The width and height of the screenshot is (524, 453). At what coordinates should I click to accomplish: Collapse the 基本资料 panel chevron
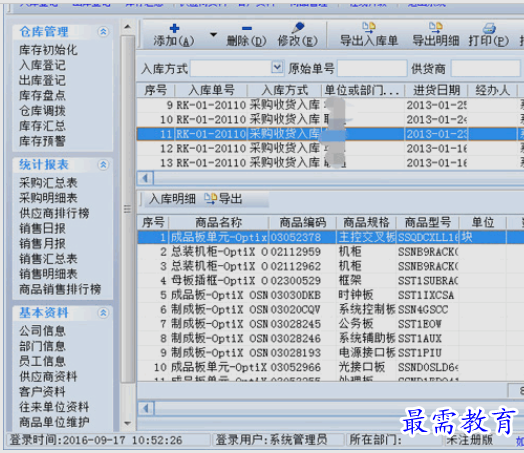pyautogui.click(x=103, y=313)
